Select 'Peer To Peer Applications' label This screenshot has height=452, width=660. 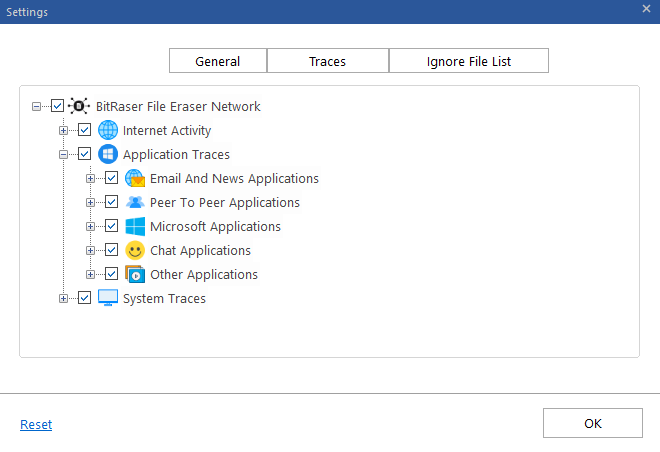click(225, 202)
